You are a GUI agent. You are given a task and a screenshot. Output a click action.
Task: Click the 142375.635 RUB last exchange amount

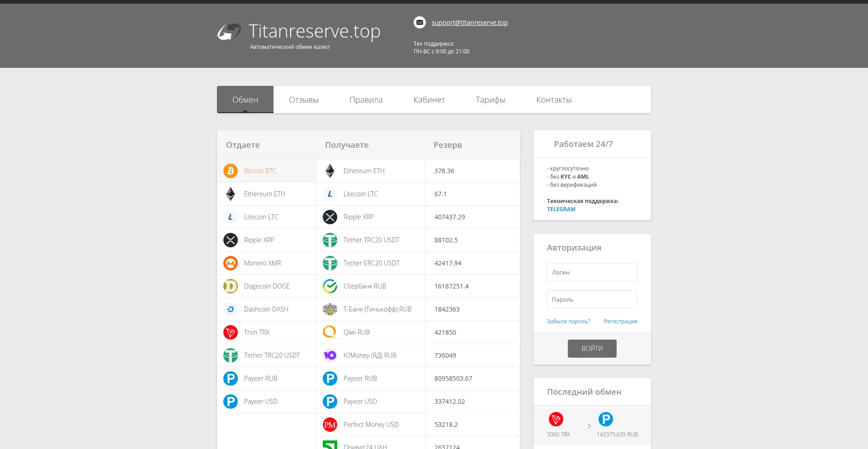[617, 435]
